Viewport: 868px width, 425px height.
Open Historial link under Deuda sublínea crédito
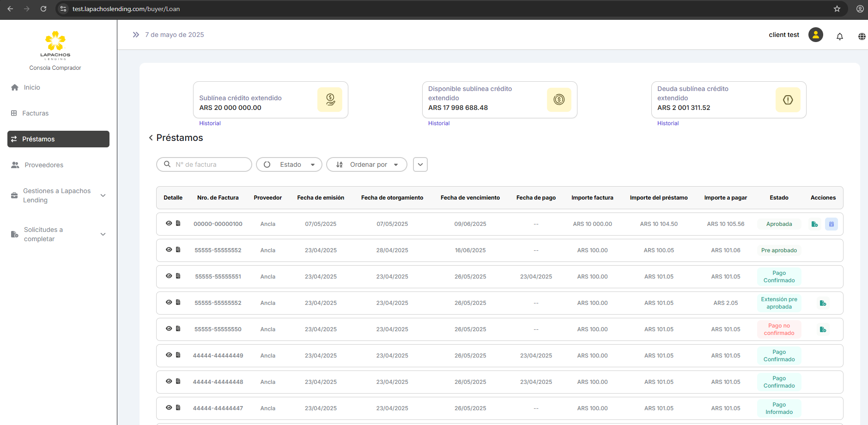(x=668, y=123)
